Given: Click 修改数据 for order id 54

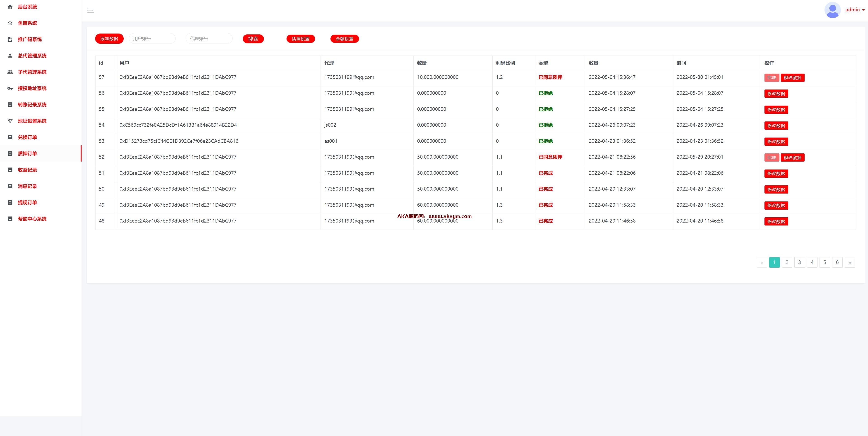Looking at the screenshot, I should click(776, 126).
